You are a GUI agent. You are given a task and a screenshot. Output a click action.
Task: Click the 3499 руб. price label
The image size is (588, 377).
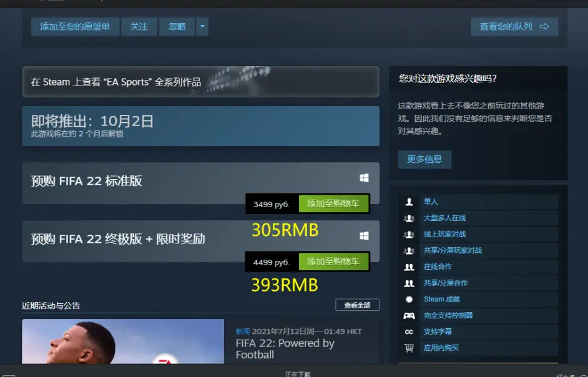(x=272, y=205)
